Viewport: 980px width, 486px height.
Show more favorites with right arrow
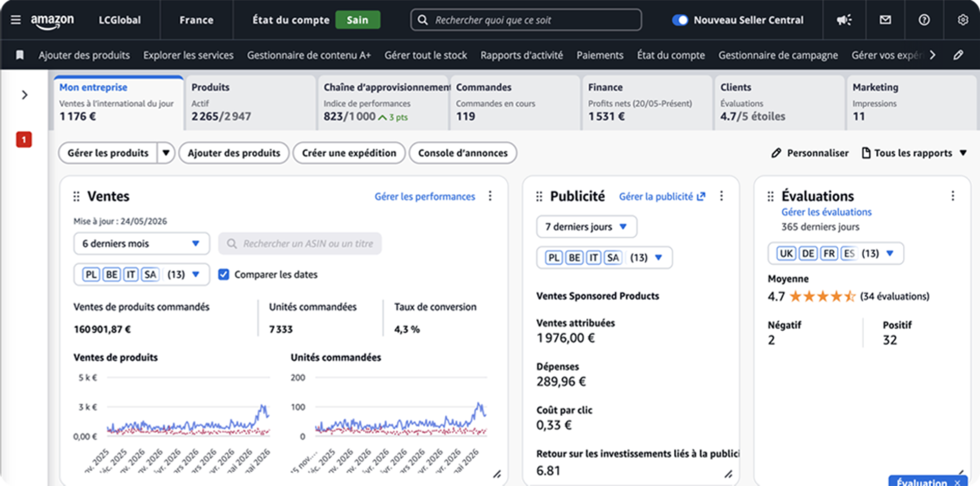[x=933, y=55]
